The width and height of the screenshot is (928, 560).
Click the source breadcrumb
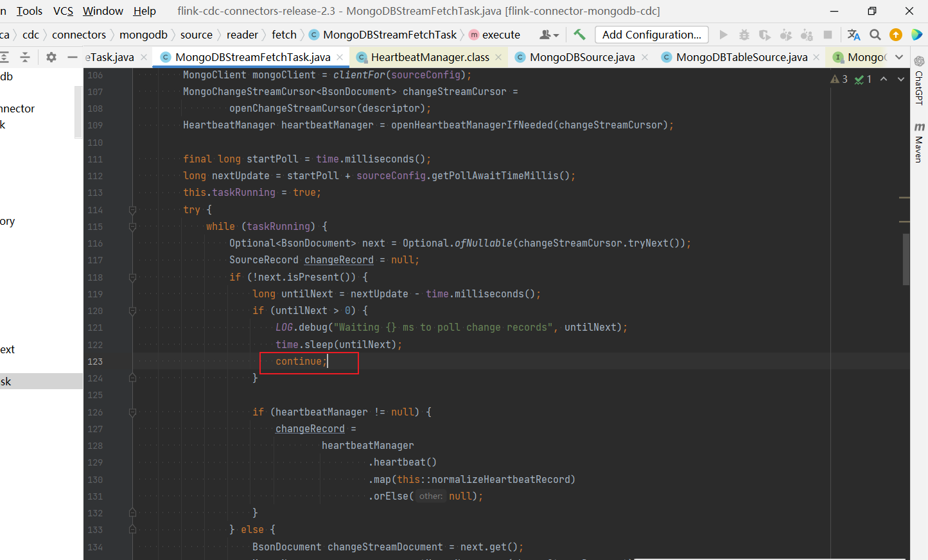[197, 35]
